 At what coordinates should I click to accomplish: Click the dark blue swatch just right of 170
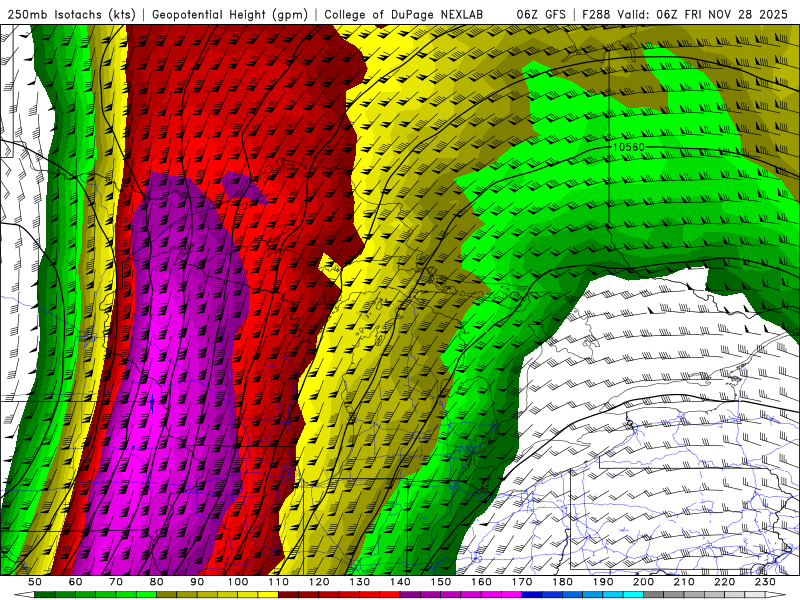click(532, 595)
